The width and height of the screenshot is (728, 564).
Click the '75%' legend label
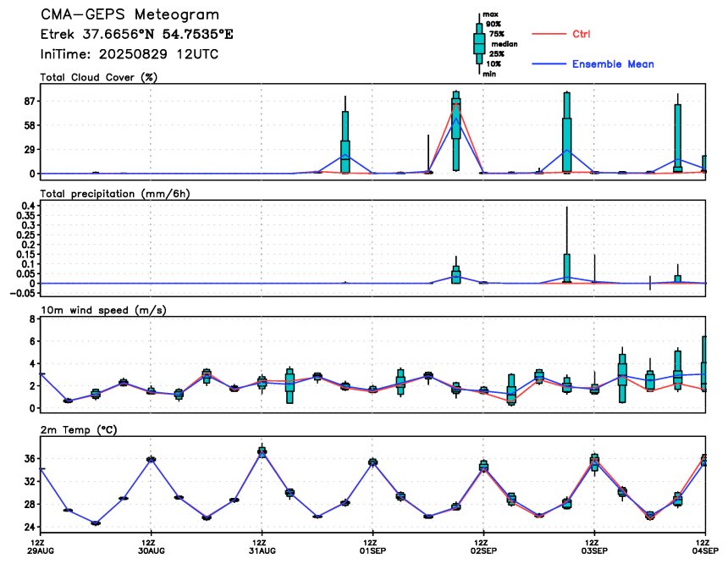[496, 34]
